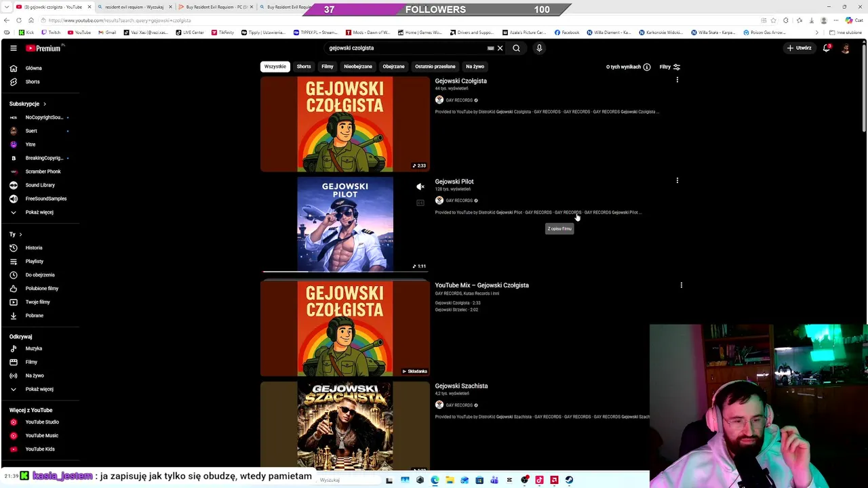Open GAY RECORDS channel under Gejowski Szachista
The height and width of the screenshot is (488, 868).
(x=459, y=405)
